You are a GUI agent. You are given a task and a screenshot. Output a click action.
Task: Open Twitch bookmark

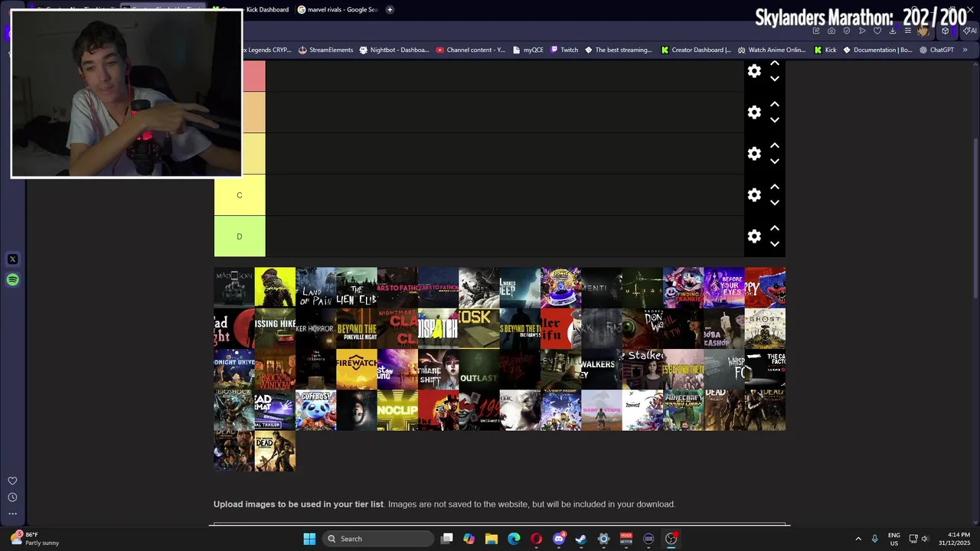coord(564,50)
